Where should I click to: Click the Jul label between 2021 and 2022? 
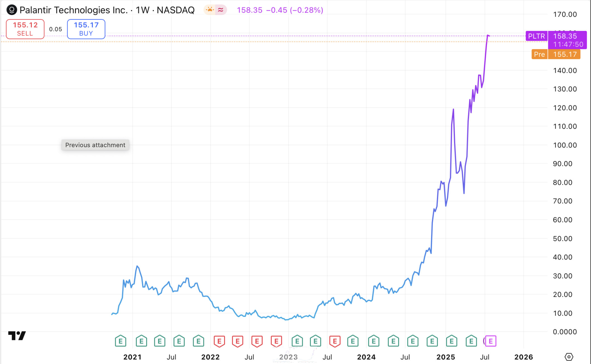coord(171,357)
